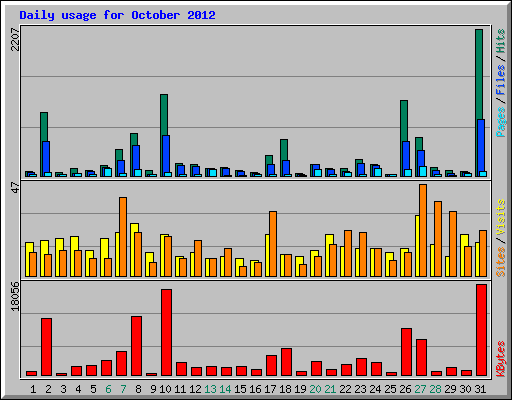Select day 17 on the x-axis
The height and width of the screenshot is (400, 512).
[270, 389]
